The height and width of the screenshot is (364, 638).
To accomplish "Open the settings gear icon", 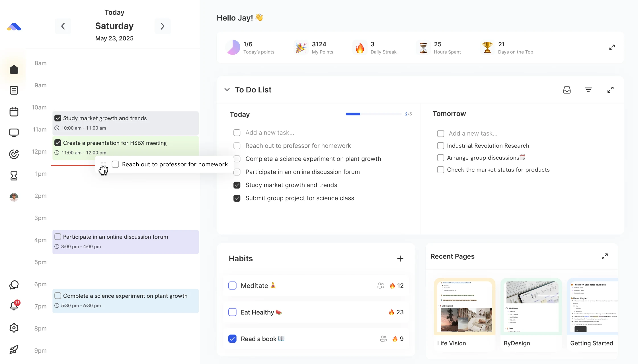I will (x=14, y=328).
